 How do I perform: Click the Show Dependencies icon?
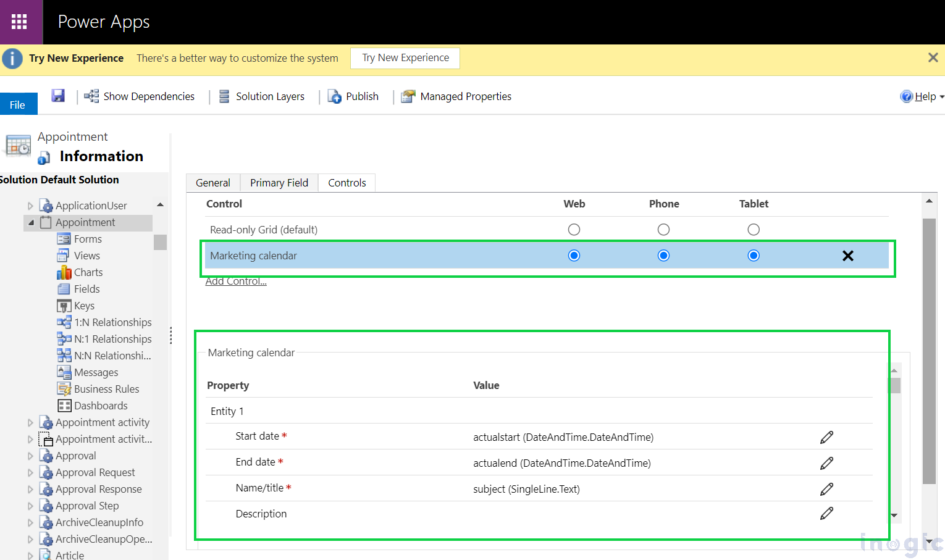[91, 96]
